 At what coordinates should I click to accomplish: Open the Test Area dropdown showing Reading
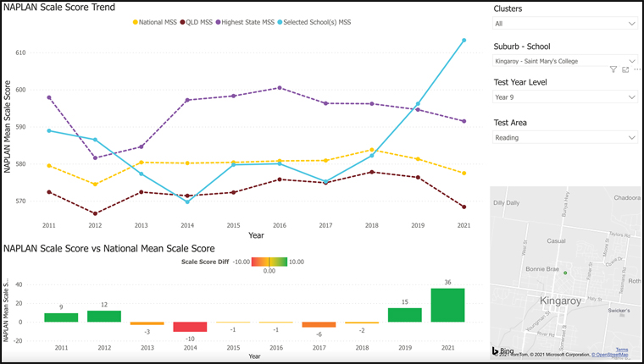(x=565, y=137)
